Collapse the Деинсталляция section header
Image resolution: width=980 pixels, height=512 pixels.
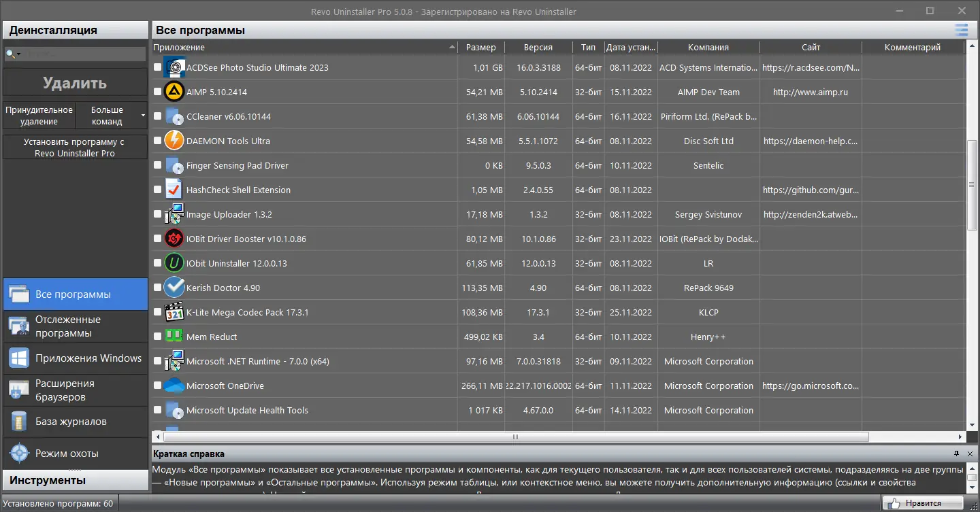[x=75, y=30]
